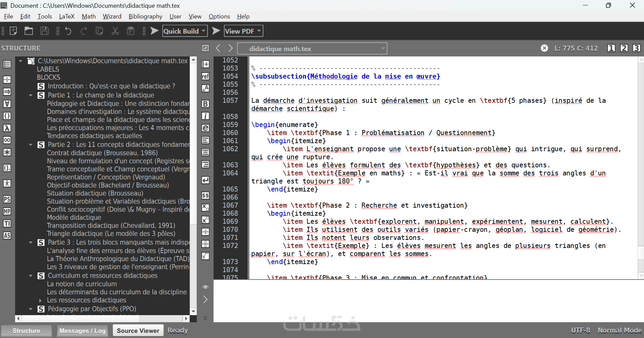The width and height of the screenshot is (644, 338).
Task: Open the Quick Build dropdown
Action: [203, 31]
